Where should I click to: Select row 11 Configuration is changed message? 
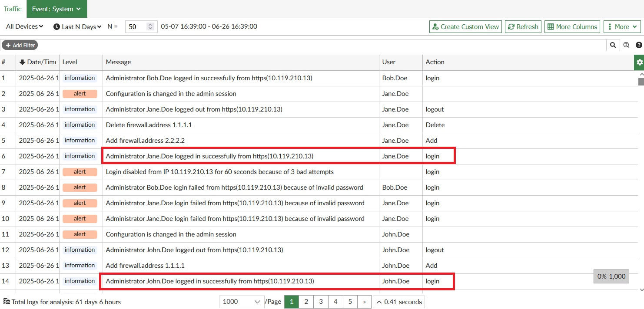tap(171, 234)
